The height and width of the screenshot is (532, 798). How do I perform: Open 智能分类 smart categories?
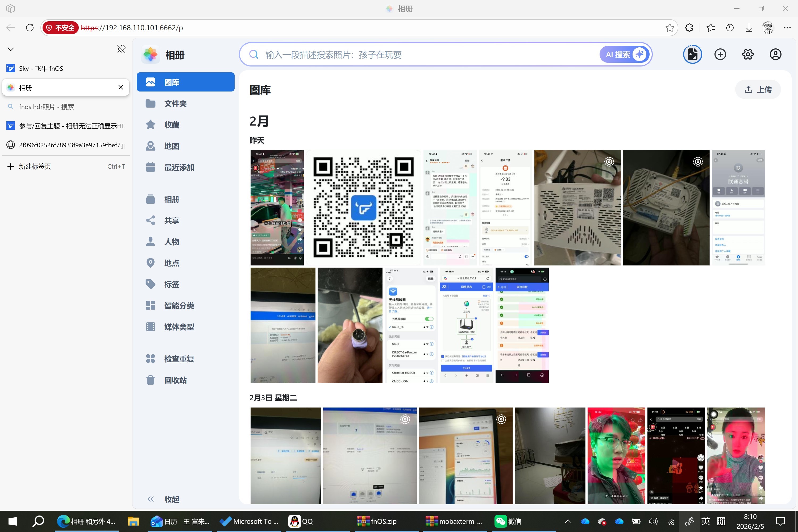tap(179, 306)
